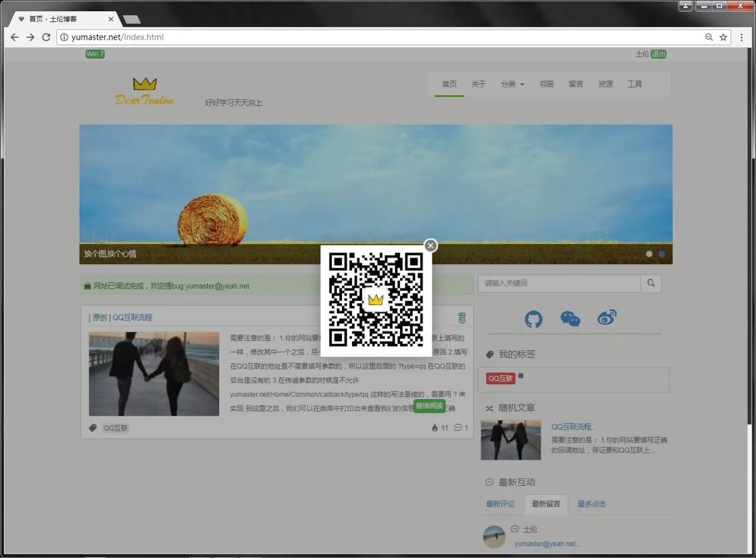Submit search with the magnifier button
The image size is (756, 558).
[651, 283]
